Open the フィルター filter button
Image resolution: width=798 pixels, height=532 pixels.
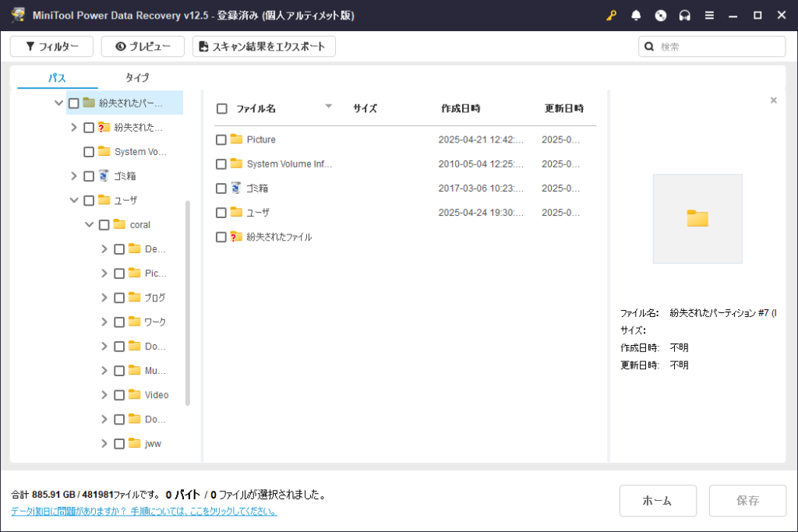[52, 46]
